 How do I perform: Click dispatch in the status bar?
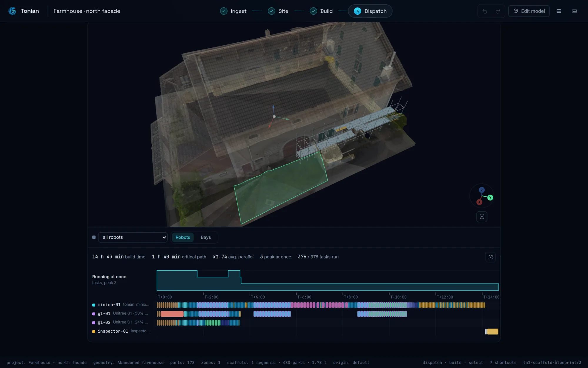click(432, 362)
